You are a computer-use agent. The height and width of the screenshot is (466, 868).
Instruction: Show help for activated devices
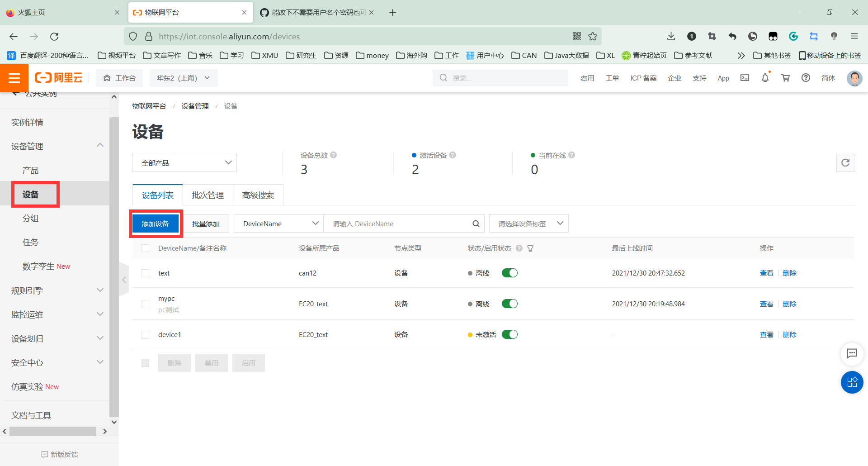coord(453,155)
